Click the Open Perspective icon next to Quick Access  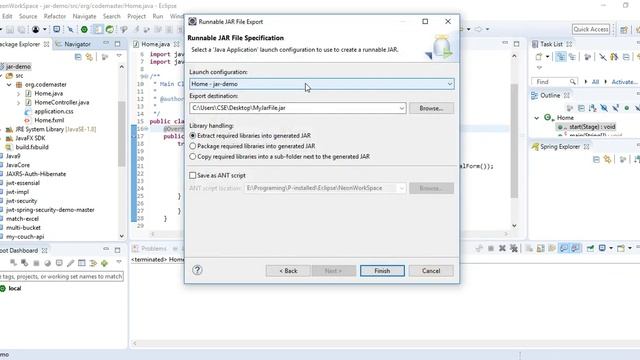624,29
